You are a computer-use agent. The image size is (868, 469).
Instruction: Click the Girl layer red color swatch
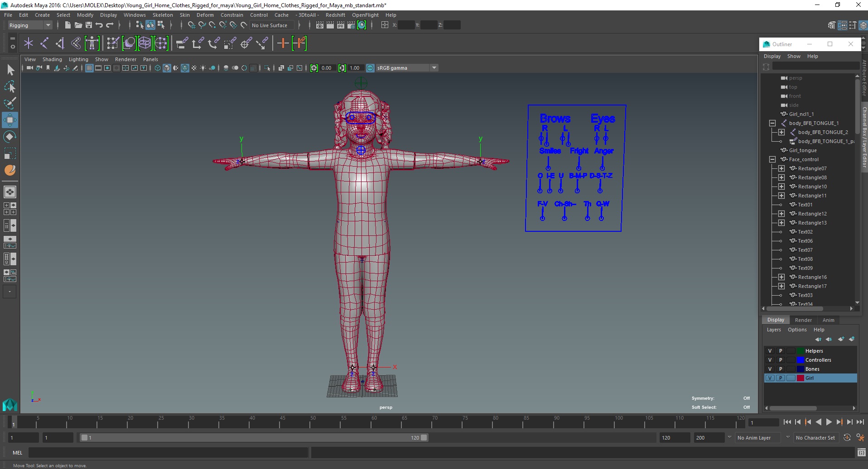click(x=800, y=378)
